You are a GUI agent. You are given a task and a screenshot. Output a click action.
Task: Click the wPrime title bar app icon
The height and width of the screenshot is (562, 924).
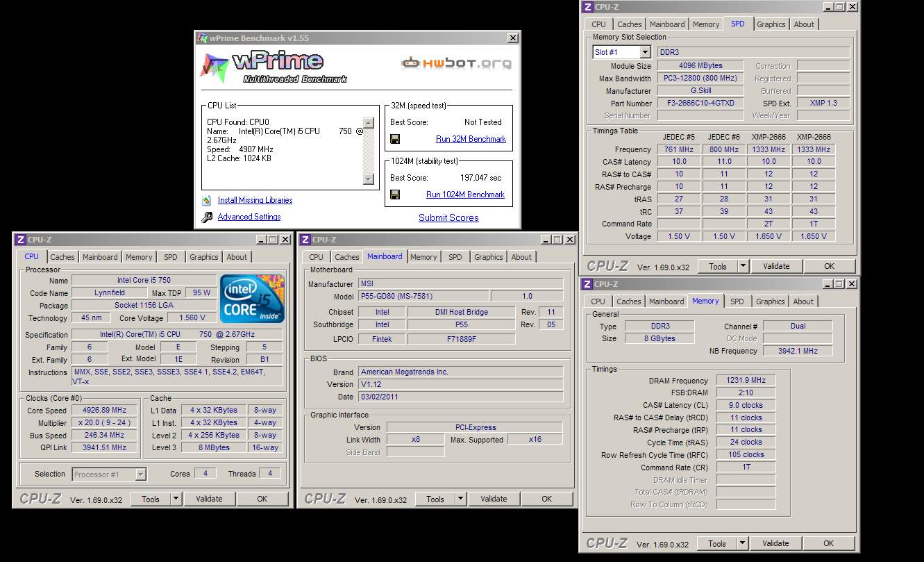click(203, 38)
